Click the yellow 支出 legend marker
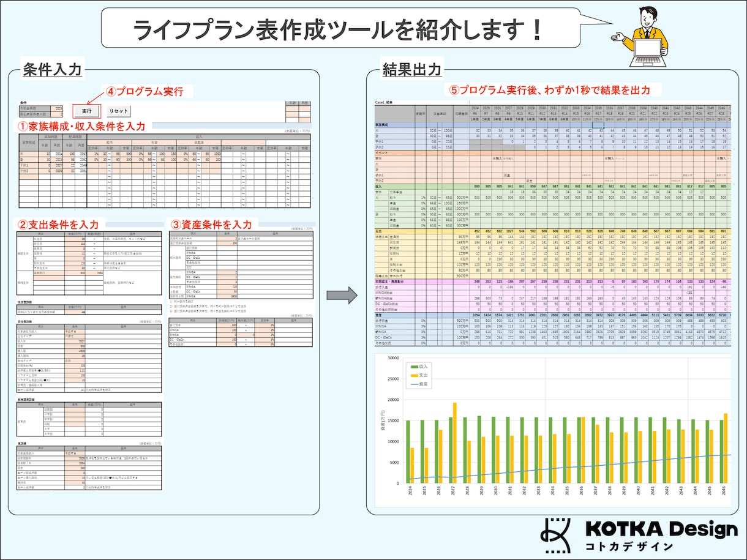Image resolution: width=747 pixels, height=560 pixels. [x=415, y=376]
